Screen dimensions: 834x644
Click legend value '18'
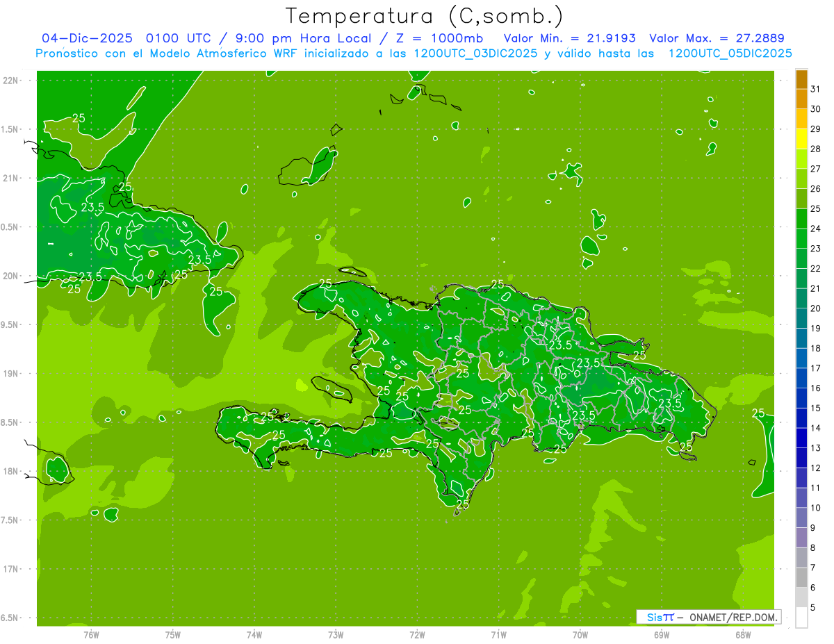point(816,348)
